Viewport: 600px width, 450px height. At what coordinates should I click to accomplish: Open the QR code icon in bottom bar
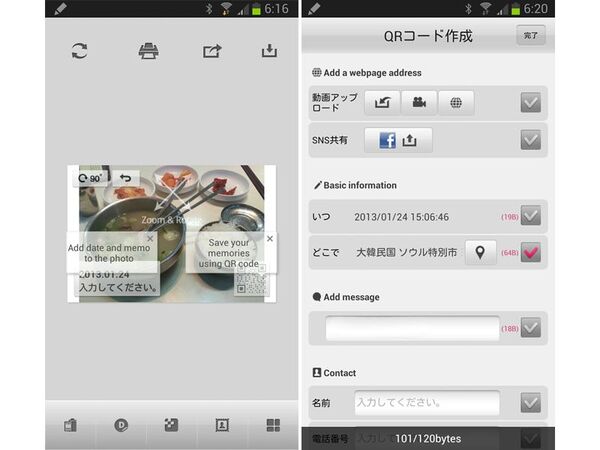click(x=171, y=425)
